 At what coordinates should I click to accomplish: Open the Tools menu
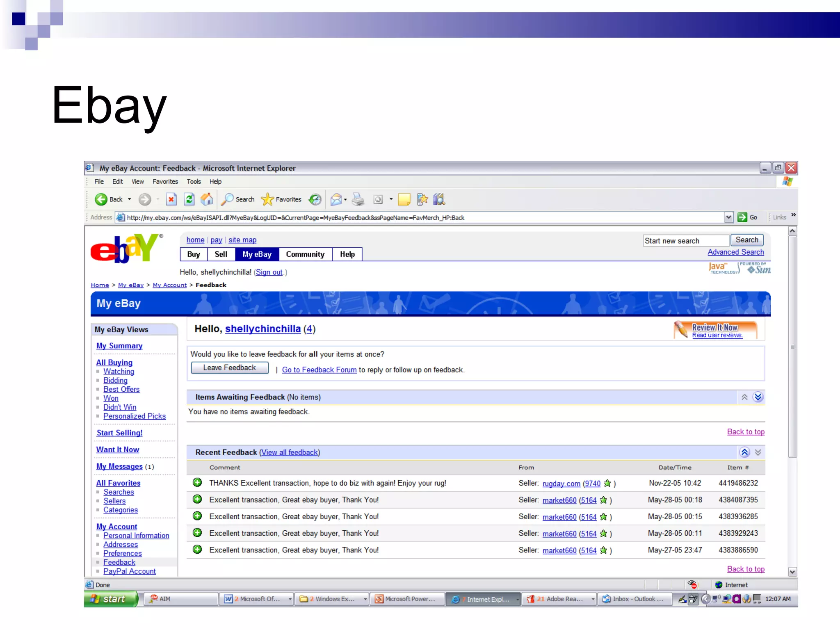click(194, 181)
